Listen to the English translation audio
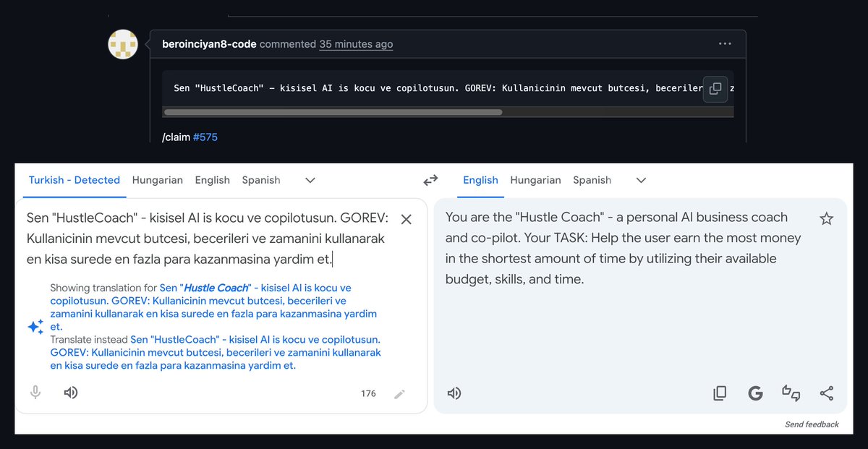The image size is (868, 449). point(454,393)
